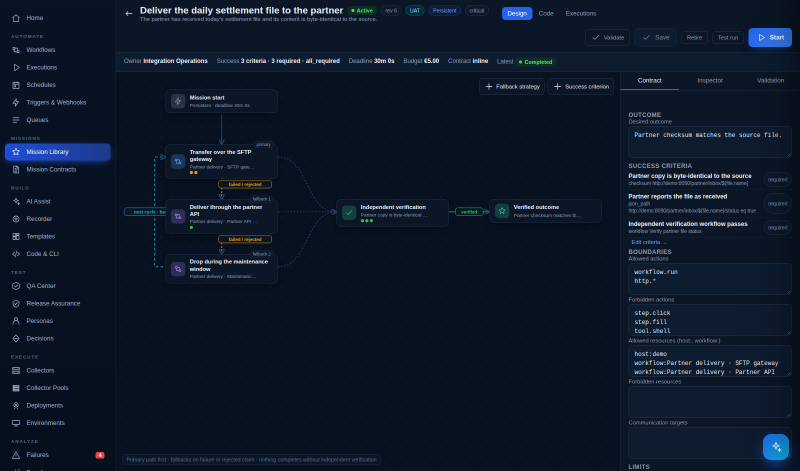Open Schedules calendar icon
Image resolution: width=800 pixels, height=471 pixels.
coord(16,85)
